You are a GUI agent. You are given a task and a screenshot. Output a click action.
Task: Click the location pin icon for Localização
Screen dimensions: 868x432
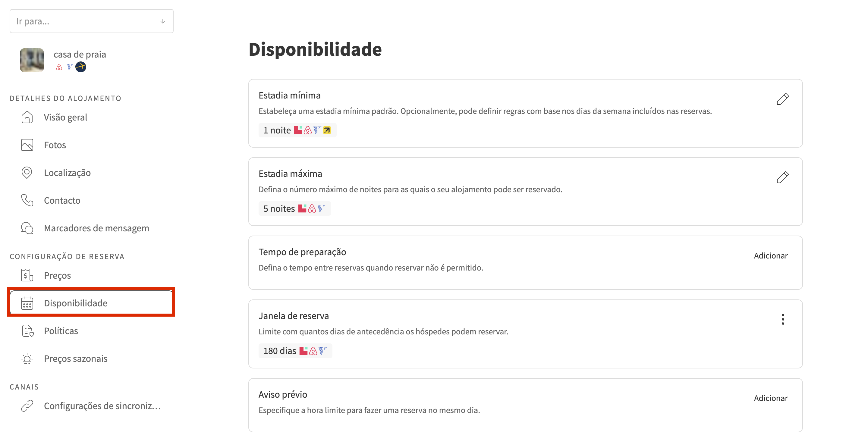pos(27,172)
